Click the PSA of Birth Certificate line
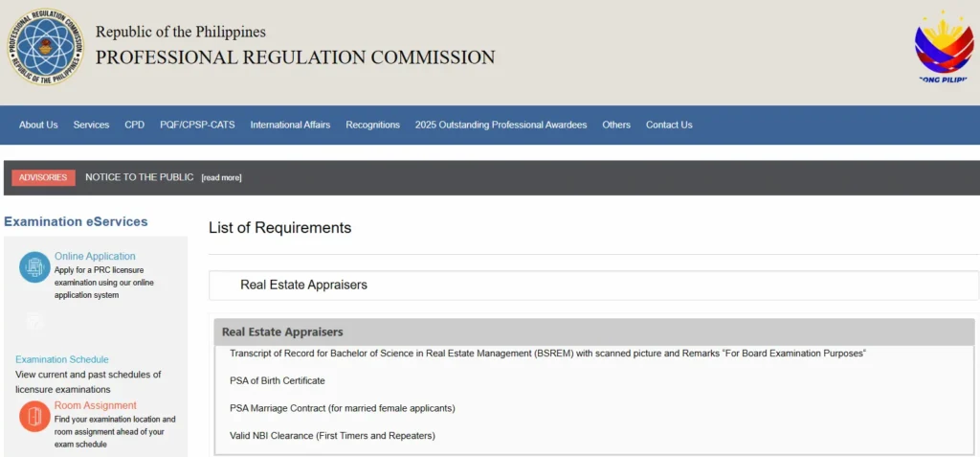 click(278, 380)
